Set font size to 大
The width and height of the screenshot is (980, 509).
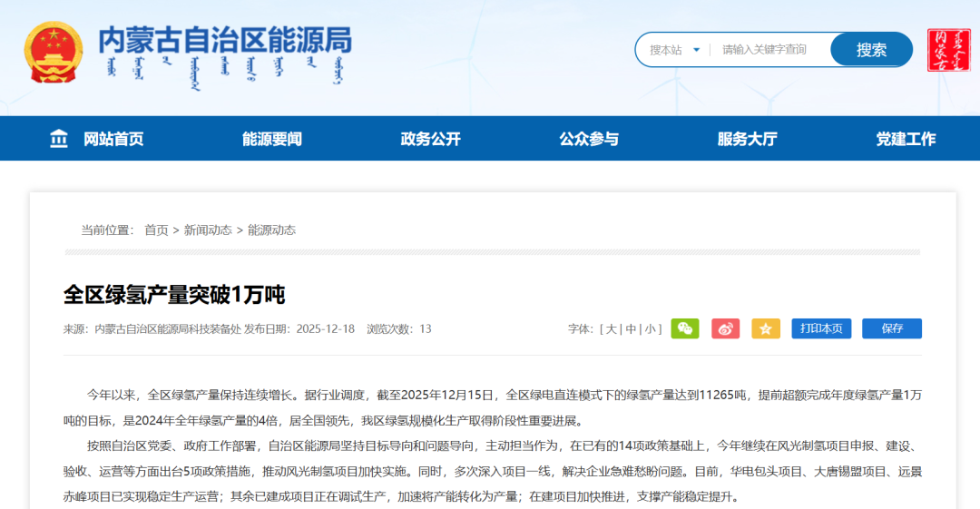tap(612, 329)
